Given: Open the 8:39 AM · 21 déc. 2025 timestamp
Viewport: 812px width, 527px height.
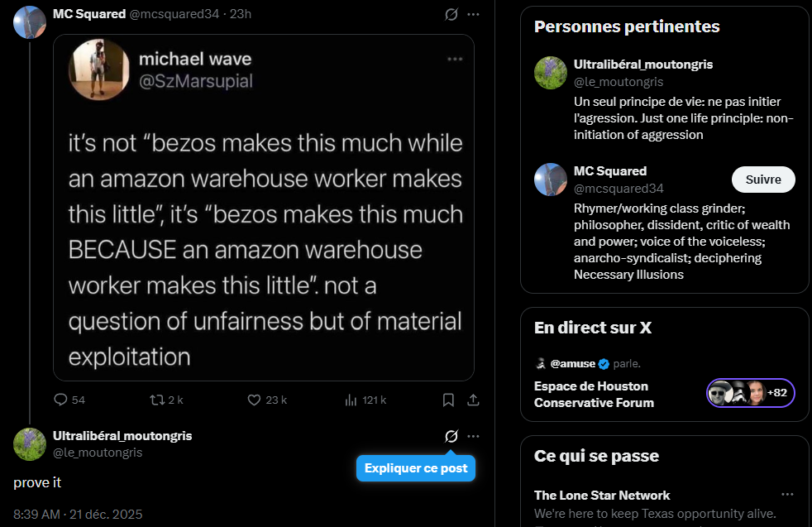Looking at the screenshot, I should tap(78, 514).
